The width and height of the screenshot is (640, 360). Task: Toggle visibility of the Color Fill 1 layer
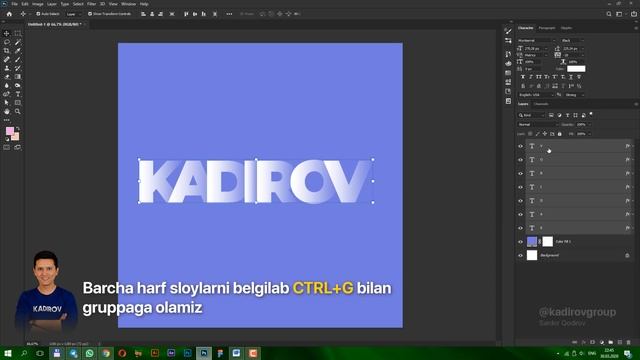520,242
